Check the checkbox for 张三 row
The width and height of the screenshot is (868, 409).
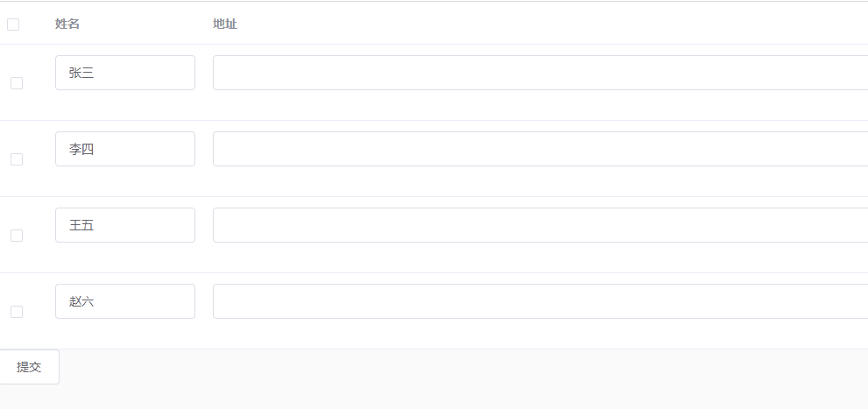coord(17,83)
